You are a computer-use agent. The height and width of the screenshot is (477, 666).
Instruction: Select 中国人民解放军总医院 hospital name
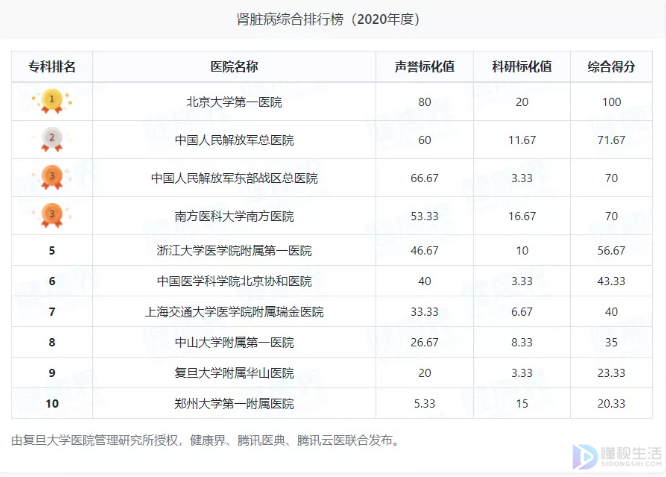(x=234, y=140)
